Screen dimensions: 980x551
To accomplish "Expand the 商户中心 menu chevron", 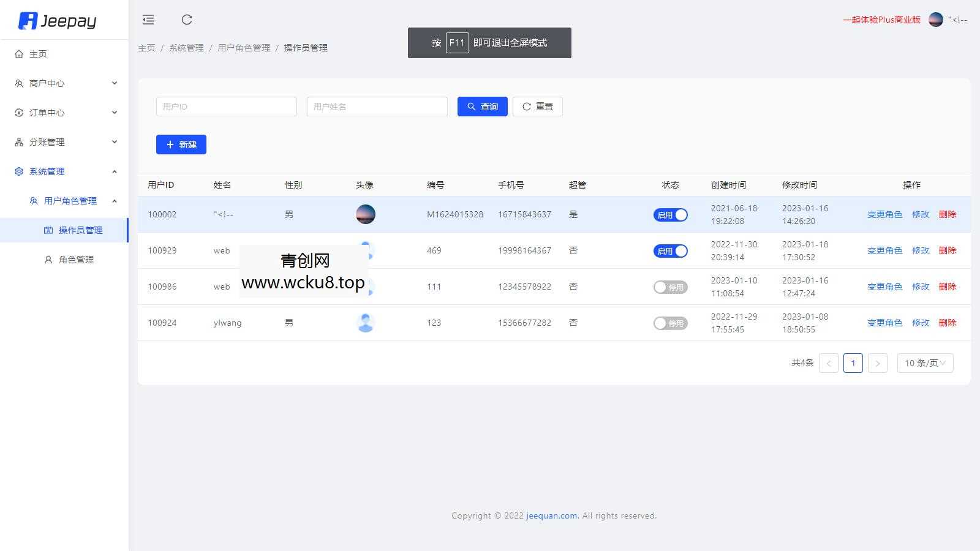I will click(114, 83).
